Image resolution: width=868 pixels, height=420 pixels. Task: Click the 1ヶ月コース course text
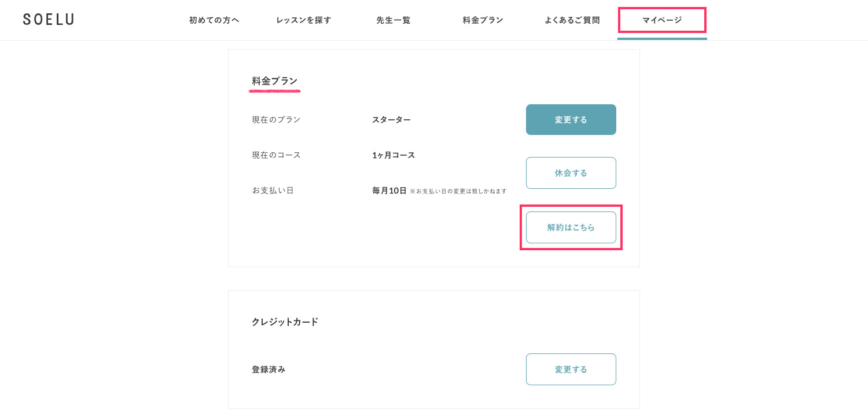pos(393,155)
